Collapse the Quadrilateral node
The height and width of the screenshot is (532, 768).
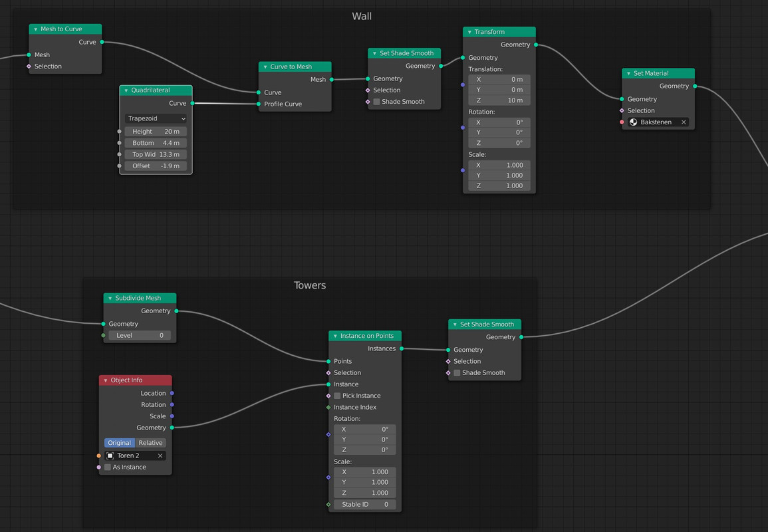click(126, 90)
